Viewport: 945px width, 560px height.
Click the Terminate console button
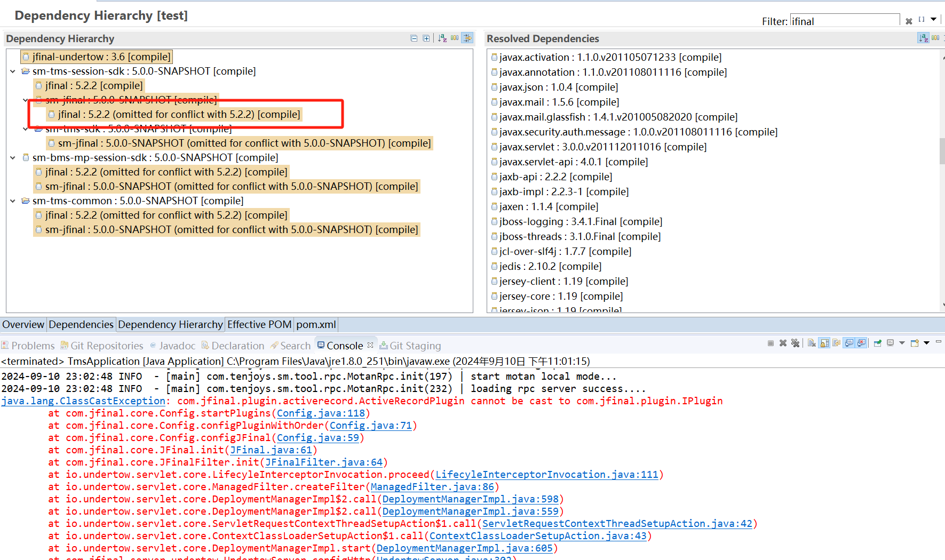(x=771, y=343)
